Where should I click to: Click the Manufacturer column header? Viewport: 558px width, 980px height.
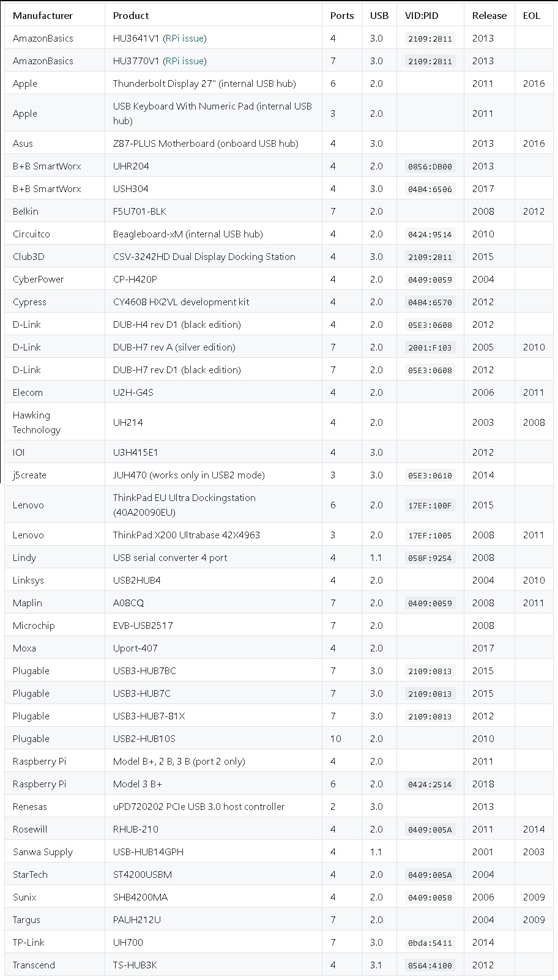(43, 16)
